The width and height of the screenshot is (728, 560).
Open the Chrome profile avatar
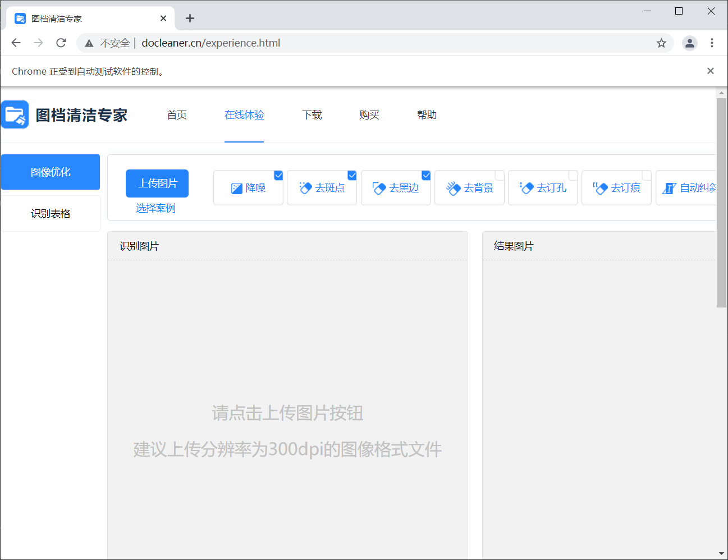pyautogui.click(x=690, y=43)
